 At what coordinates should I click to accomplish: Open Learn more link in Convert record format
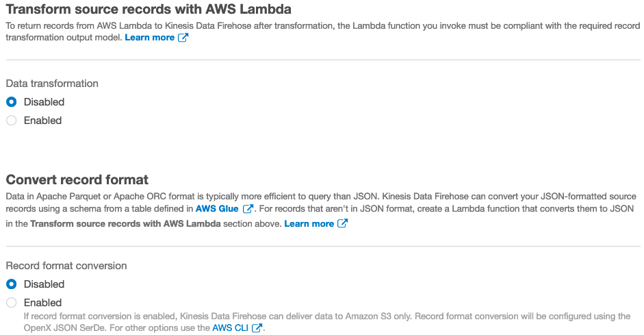tap(309, 223)
